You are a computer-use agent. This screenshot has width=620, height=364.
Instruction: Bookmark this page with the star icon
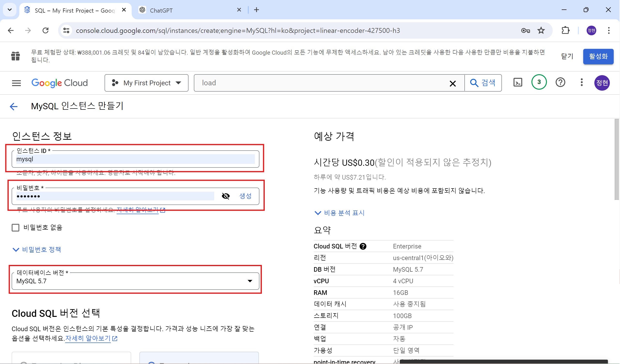coord(541,30)
